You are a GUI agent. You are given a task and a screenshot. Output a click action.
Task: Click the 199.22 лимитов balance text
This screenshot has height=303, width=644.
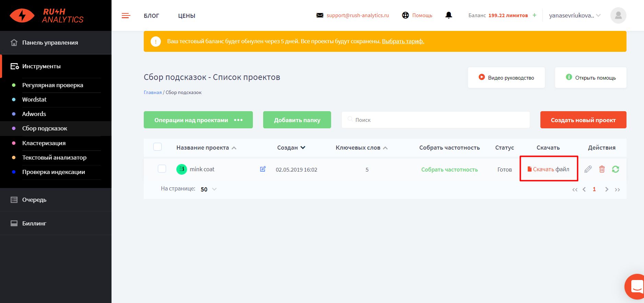coord(508,15)
